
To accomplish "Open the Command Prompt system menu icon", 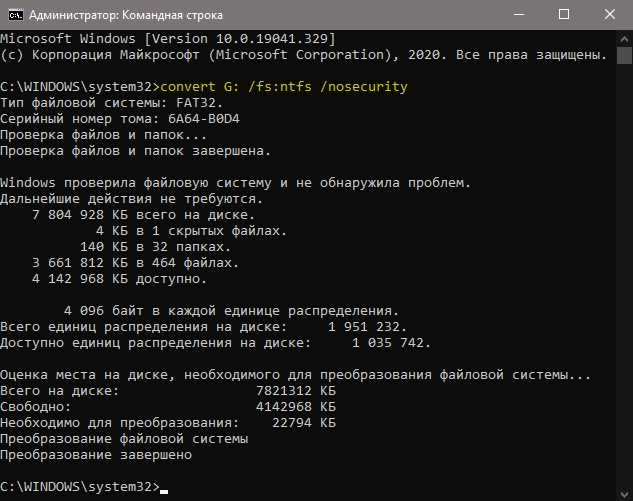I will [16, 15].
